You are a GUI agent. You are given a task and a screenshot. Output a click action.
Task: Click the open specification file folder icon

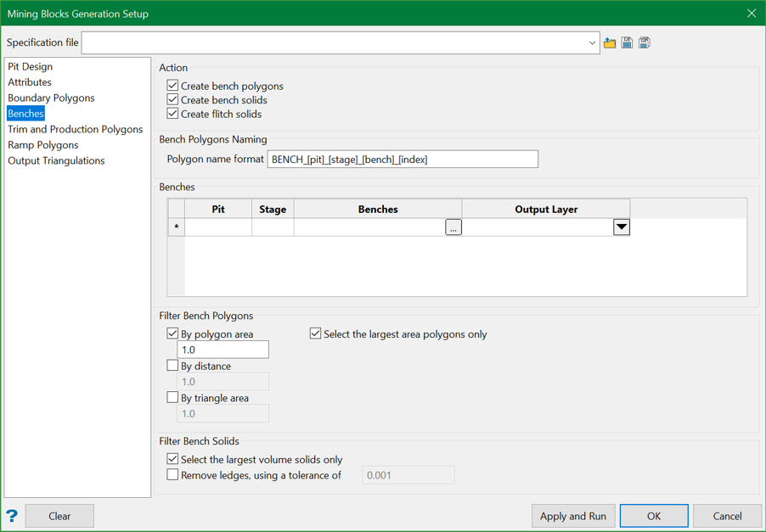coord(610,42)
